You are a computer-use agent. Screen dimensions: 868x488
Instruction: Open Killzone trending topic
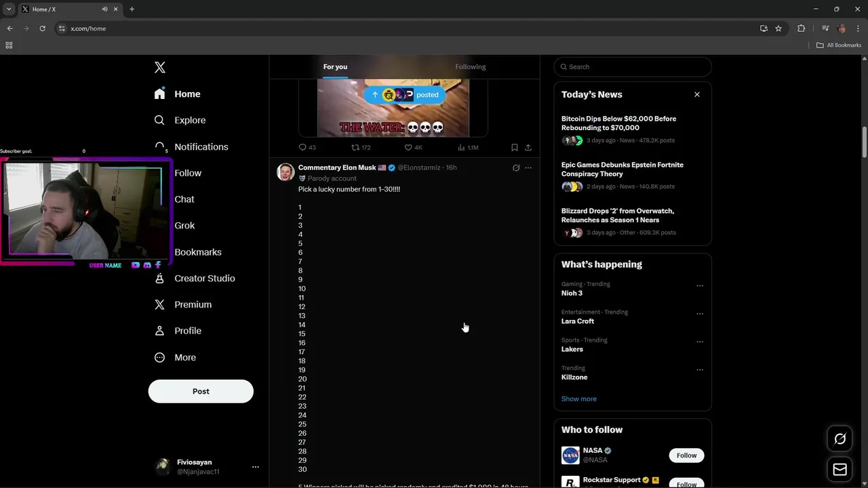coord(574,377)
